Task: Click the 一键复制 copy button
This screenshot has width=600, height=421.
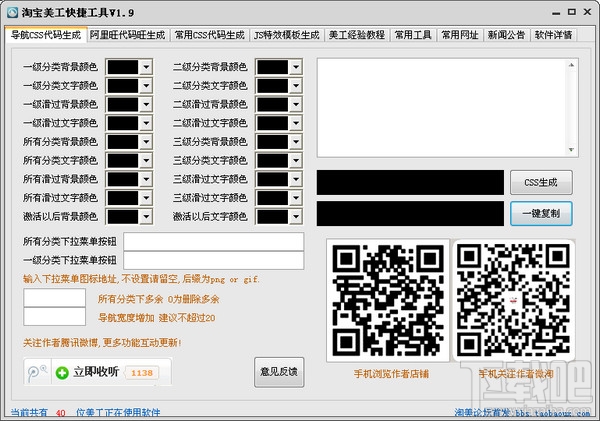Action: pyautogui.click(x=541, y=214)
